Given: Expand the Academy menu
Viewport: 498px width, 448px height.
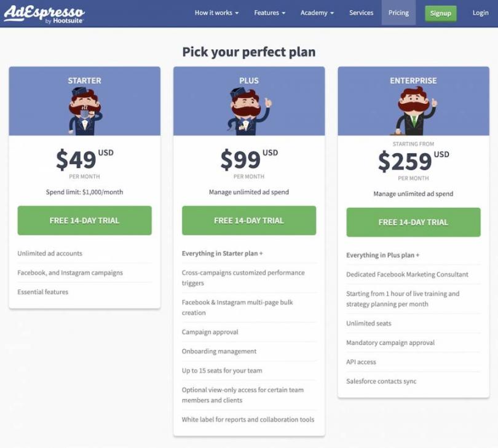Looking at the screenshot, I should pos(317,13).
